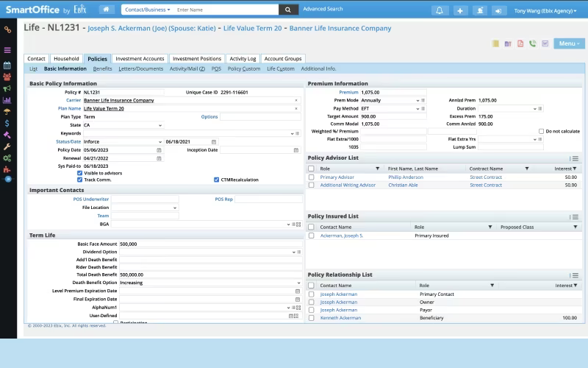This screenshot has width=588, height=368.
Task: Click the Premium amount input field
Action: point(393,92)
